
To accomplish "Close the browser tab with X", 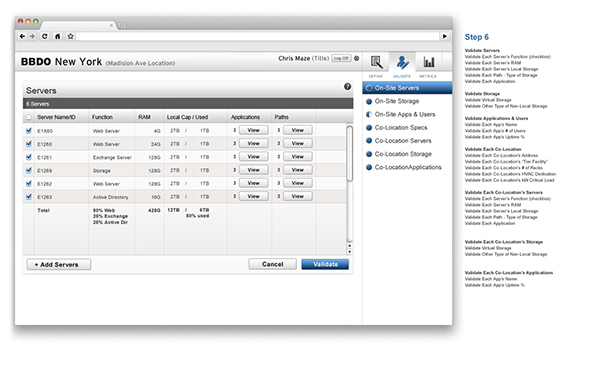I will tap(111, 25).
